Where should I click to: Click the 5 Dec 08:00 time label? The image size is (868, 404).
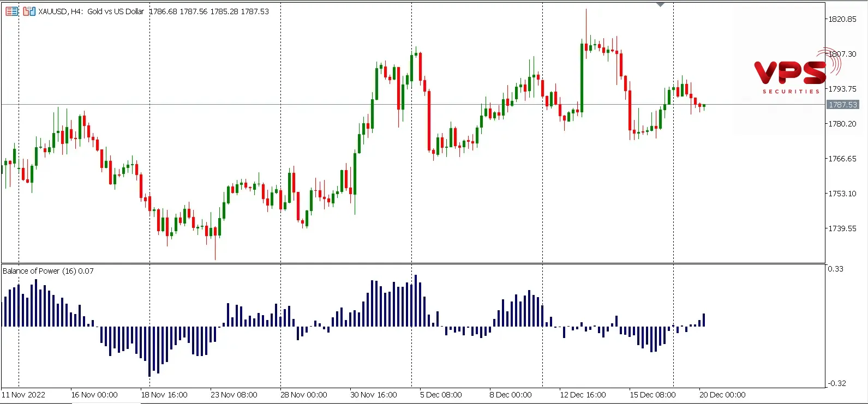tap(441, 395)
